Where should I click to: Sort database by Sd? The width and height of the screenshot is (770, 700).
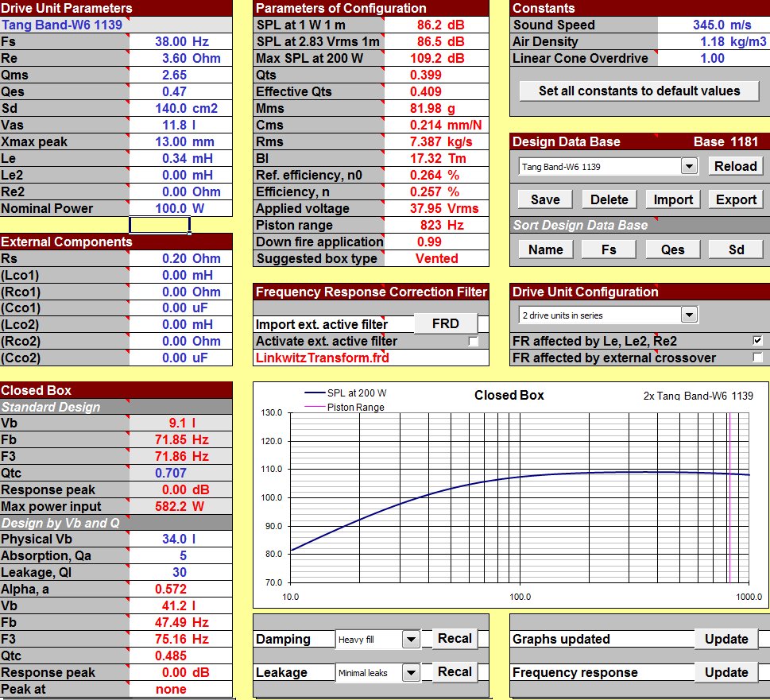[x=736, y=249]
